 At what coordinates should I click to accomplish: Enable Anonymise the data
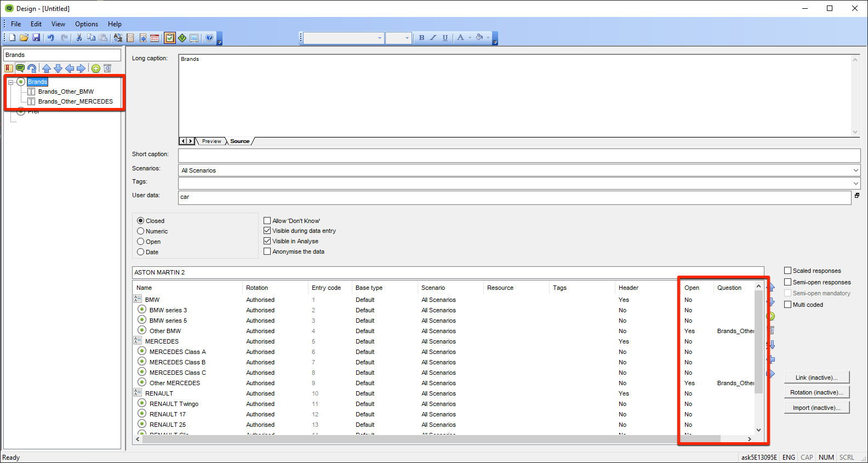(x=267, y=251)
